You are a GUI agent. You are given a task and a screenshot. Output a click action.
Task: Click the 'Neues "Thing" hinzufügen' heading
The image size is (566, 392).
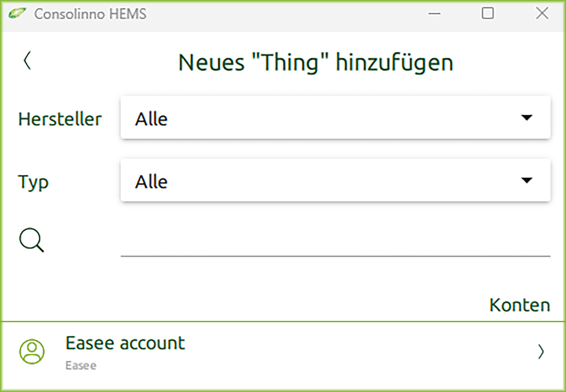pyautogui.click(x=315, y=62)
